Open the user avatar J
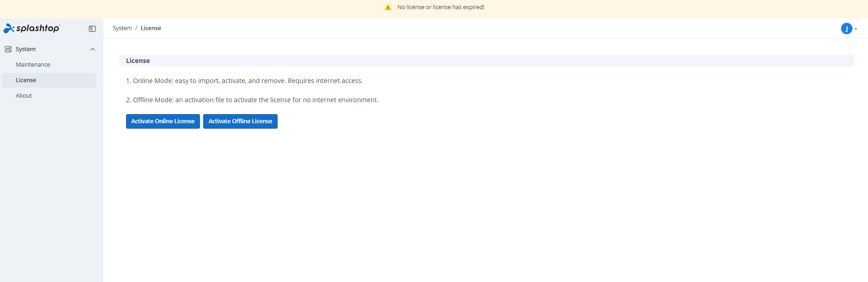This screenshot has height=282, width=868. click(847, 29)
